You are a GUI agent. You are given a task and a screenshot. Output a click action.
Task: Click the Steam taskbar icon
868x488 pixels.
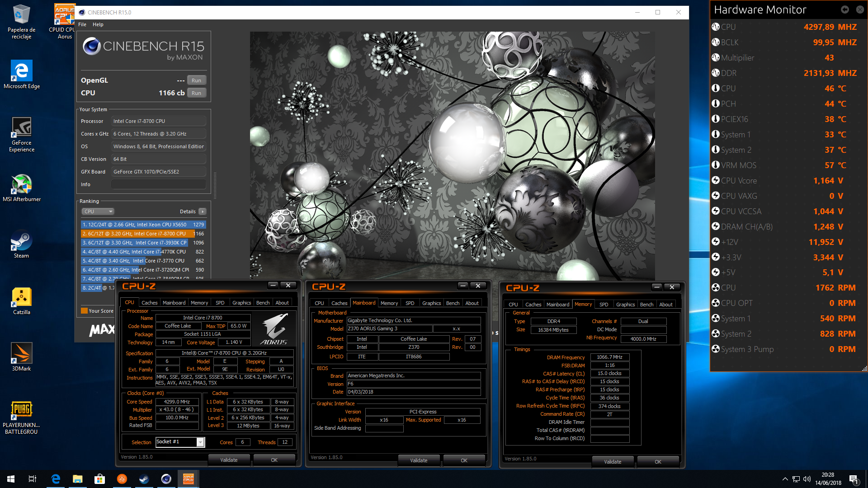[x=144, y=479]
